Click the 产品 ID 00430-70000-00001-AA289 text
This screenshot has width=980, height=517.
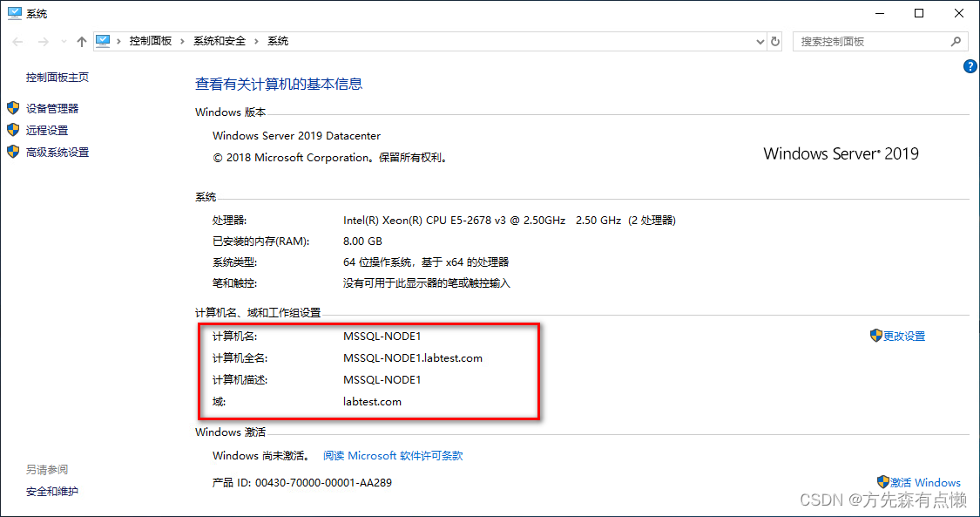(302, 483)
